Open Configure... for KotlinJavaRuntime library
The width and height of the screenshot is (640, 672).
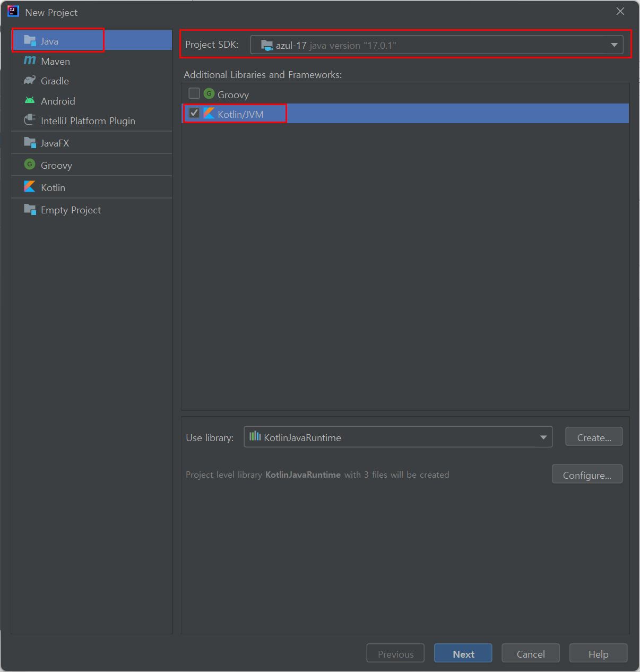[x=587, y=475]
